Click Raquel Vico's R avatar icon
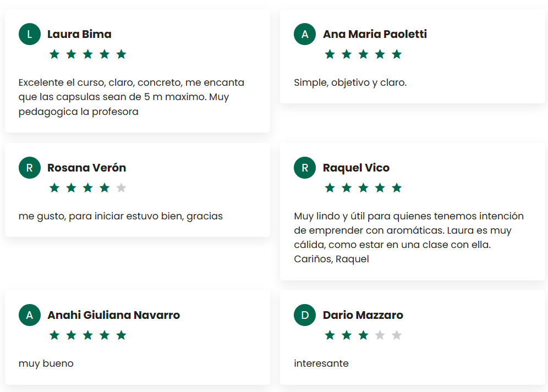This screenshot has width=548, height=392. pyautogui.click(x=305, y=168)
